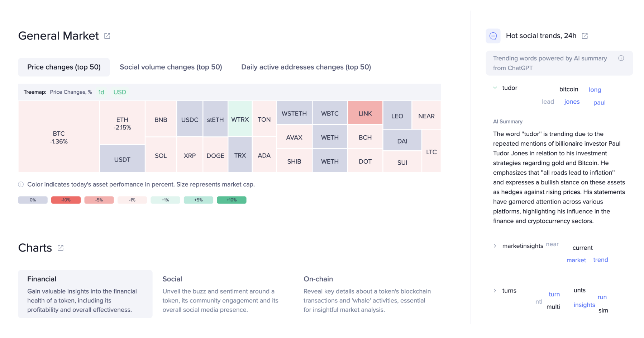Image resolution: width=644 pixels, height=338 pixels.
Task: Click the LINK treemap tile
Action: pos(365,113)
